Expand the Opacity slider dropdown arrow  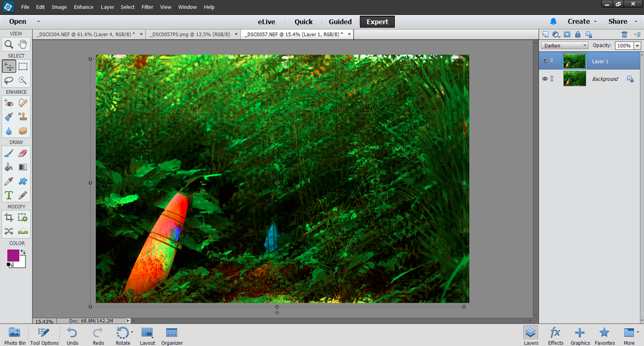tap(637, 46)
